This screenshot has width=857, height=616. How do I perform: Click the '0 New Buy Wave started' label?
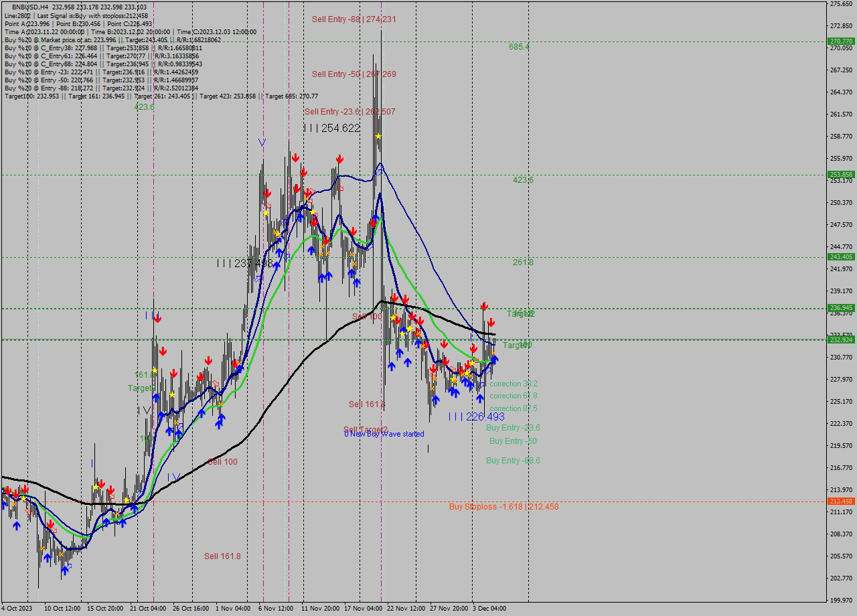coord(384,434)
